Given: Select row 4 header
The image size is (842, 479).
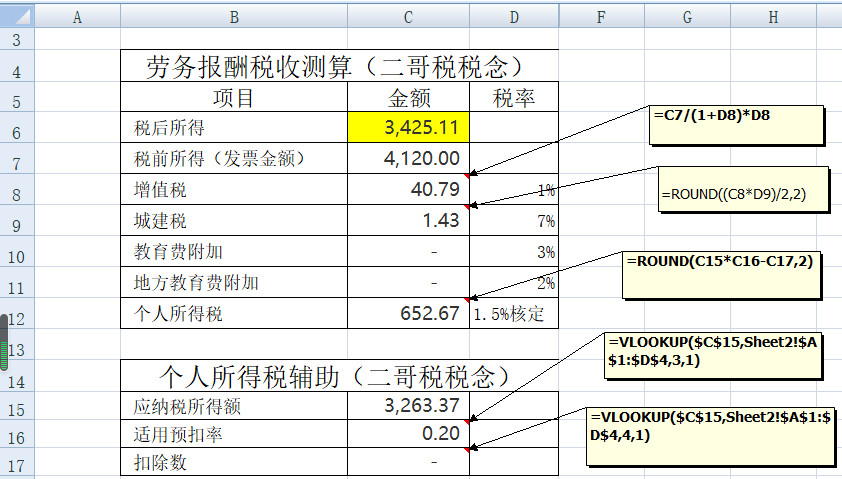Looking at the screenshot, I should 17,66.
